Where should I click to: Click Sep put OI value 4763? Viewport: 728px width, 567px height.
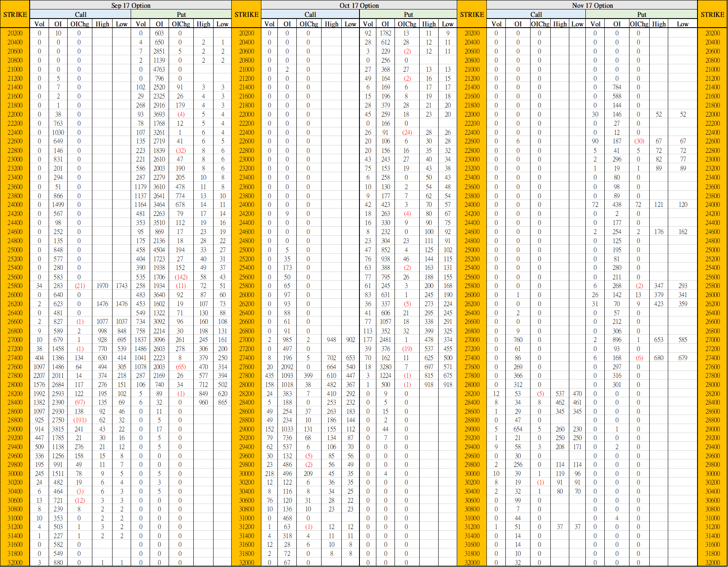pyautogui.click(x=159, y=69)
